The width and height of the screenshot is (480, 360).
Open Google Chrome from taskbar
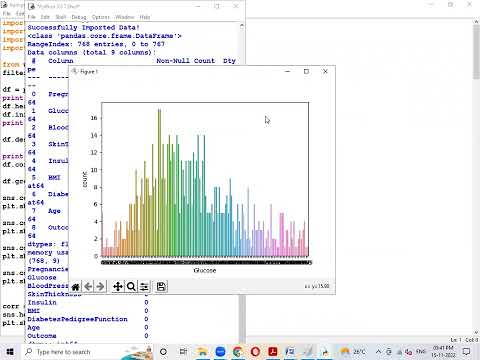coord(238,352)
